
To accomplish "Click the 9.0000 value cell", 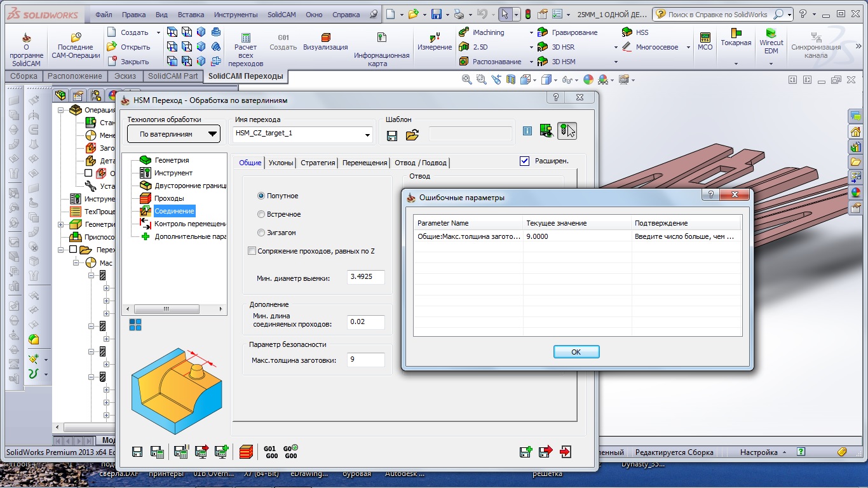I will [577, 236].
